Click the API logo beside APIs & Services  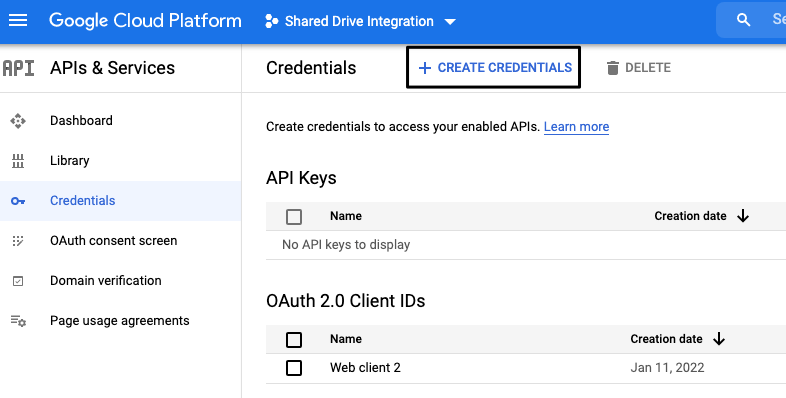click(x=19, y=68)
